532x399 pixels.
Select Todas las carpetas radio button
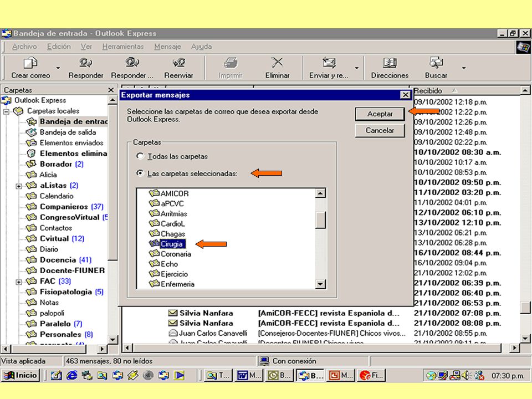(x=140, y=156)
